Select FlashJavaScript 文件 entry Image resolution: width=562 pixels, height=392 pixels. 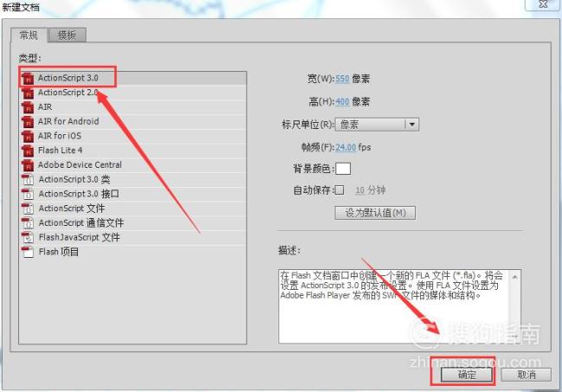coord(132,237)
